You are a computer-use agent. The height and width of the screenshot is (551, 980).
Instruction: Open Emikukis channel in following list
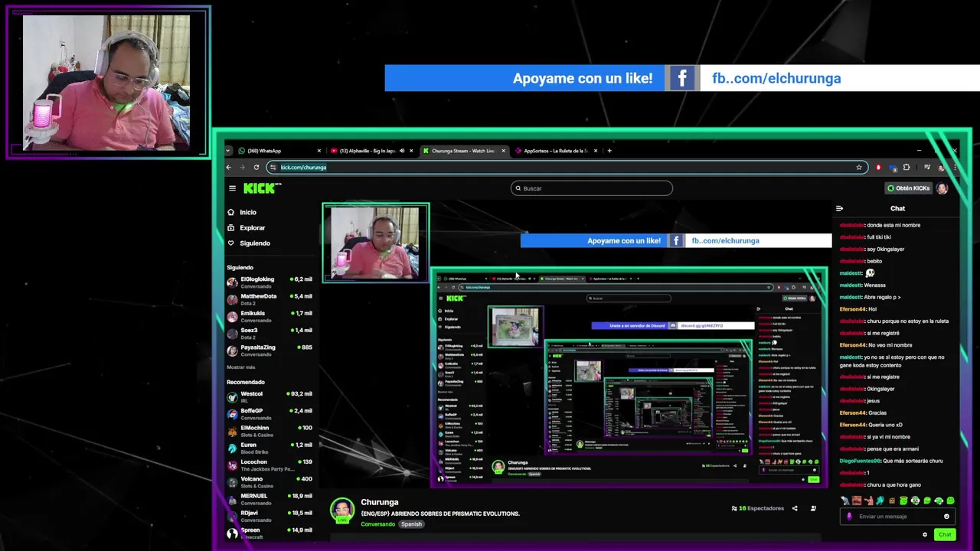[269, 316]
